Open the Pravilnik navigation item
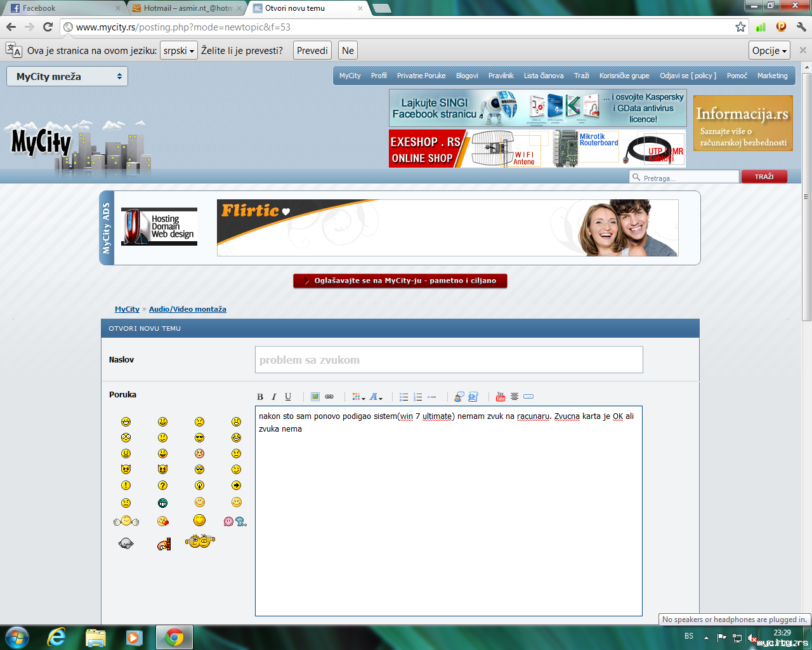812x650 pixels. pyautogui.click(x=501, y=76)
